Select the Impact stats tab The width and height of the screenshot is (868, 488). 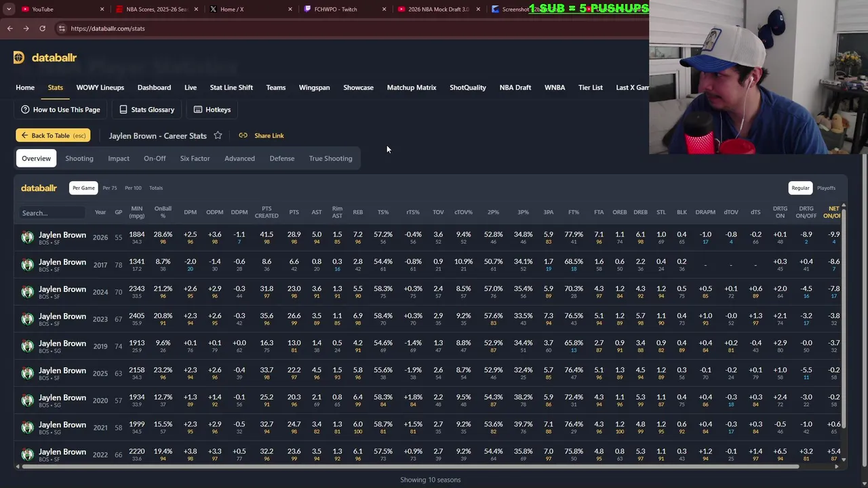point(119,159)
